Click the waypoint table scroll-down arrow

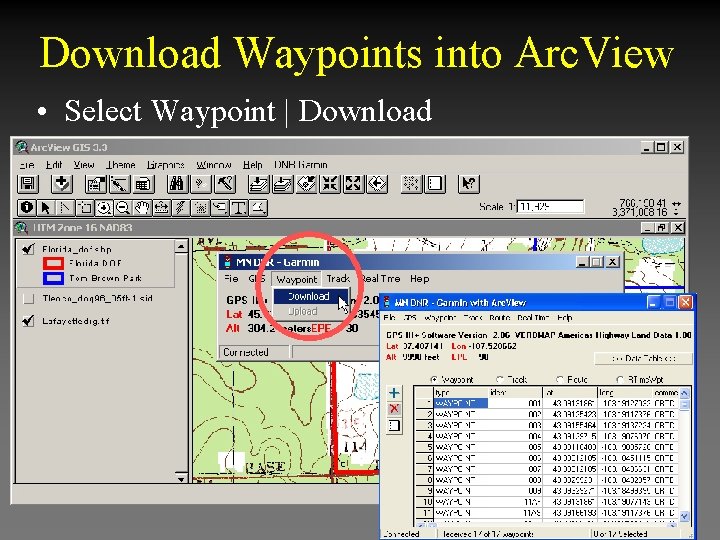(684, 516)
